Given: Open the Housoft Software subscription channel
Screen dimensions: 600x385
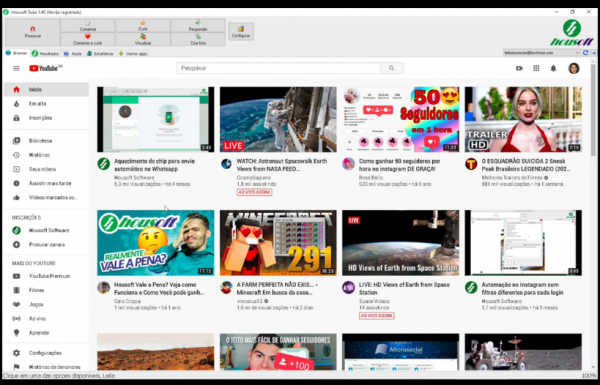Looking at the screenshot, I should pos(46,230).
